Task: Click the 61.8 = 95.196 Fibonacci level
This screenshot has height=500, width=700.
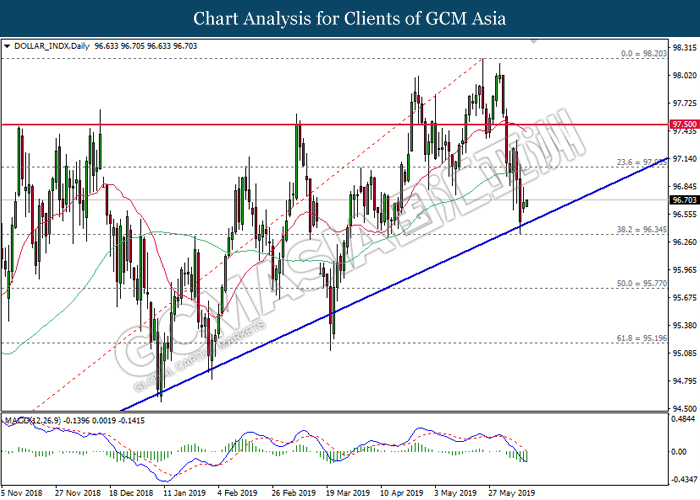Action: 641,339
